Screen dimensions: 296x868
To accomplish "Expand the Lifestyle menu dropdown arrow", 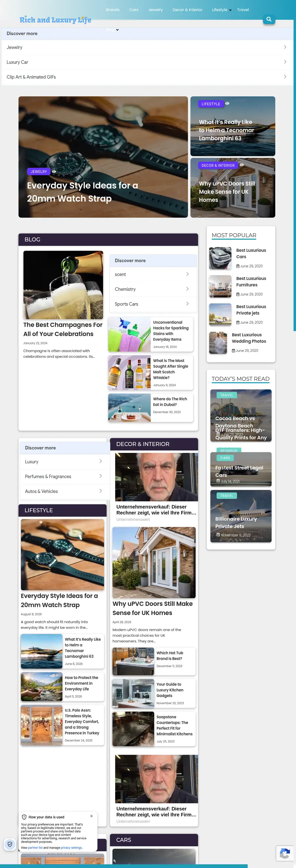I will click(x=231, y=10).
